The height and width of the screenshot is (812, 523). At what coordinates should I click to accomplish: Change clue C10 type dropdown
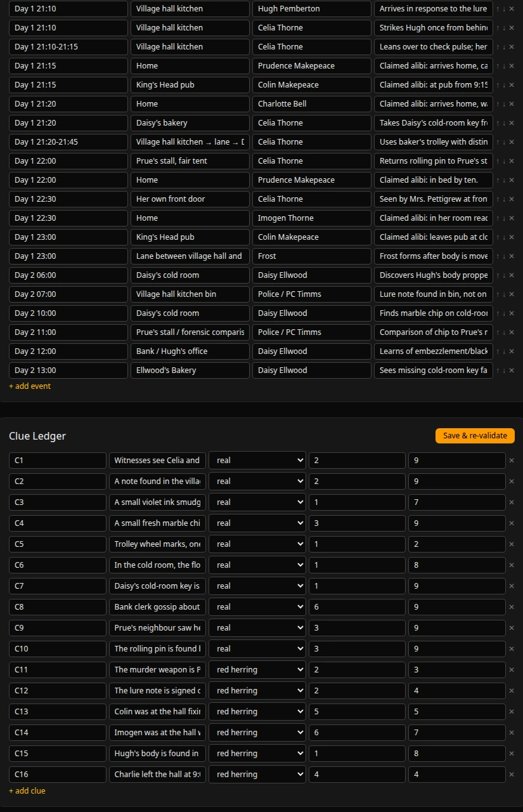tap(257, 649)
